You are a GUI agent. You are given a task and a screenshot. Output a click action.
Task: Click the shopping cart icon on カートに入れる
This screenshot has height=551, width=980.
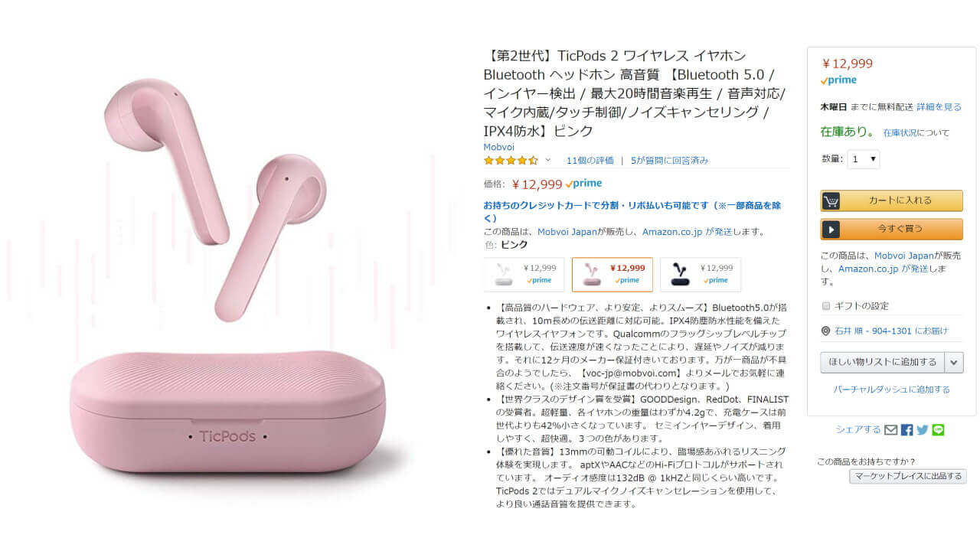tap(831, 201)
